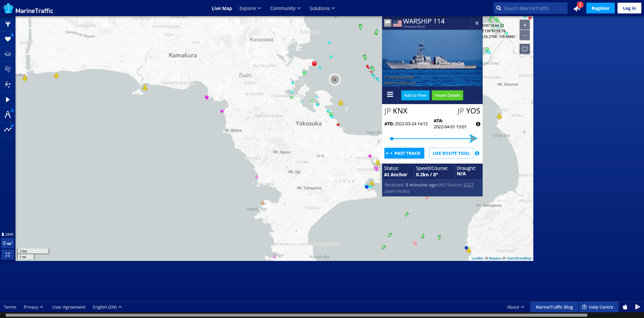Open the vessel popup hamburger menu
The image size is (644, 318).
[x=390, y=95]
